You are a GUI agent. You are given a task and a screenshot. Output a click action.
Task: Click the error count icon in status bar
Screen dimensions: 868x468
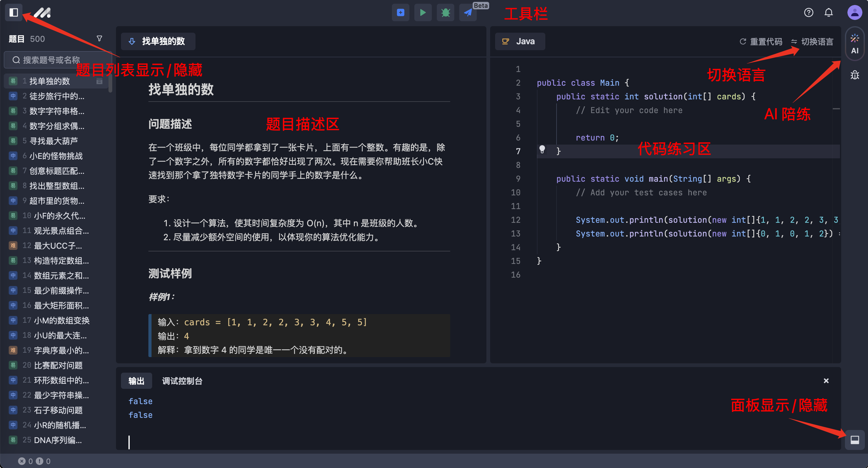[x=22, y=461]
